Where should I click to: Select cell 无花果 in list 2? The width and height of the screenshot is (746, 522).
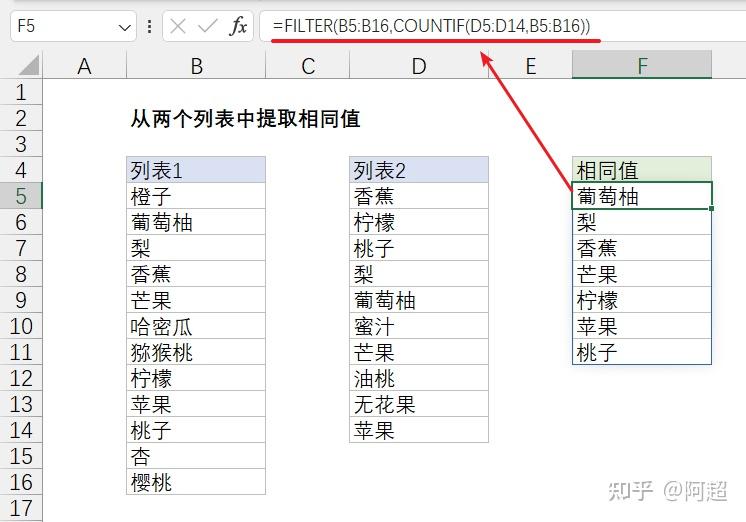[419, 404]
